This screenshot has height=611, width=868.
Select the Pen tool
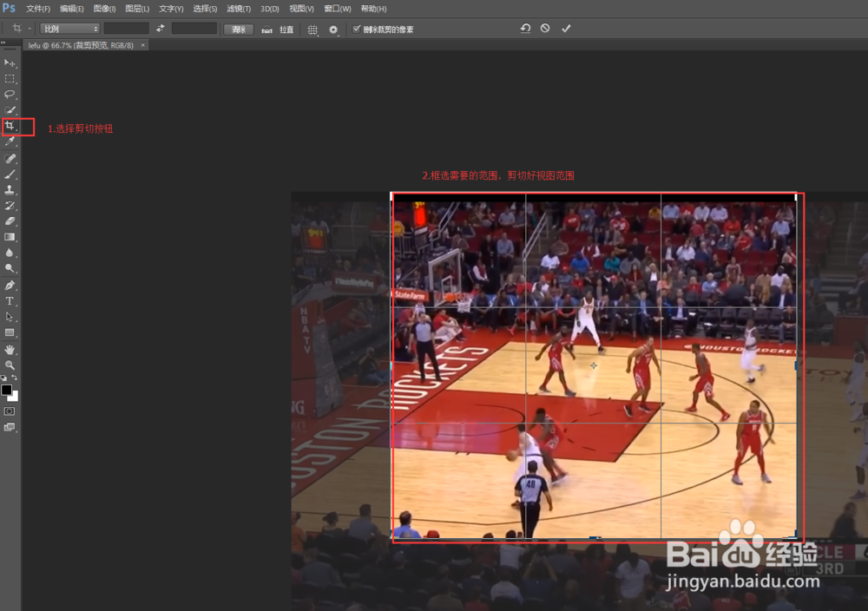click(x=10, y=286)
